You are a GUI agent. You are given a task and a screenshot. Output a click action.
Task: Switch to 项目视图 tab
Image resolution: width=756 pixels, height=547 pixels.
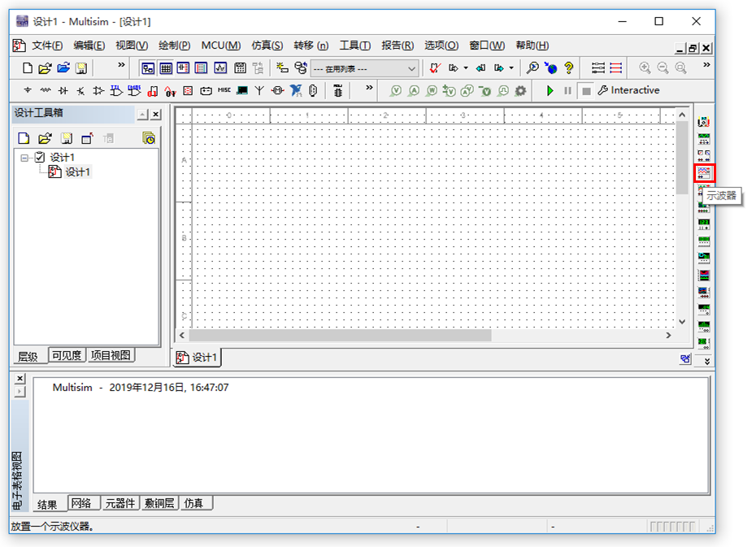click(111, 355)
